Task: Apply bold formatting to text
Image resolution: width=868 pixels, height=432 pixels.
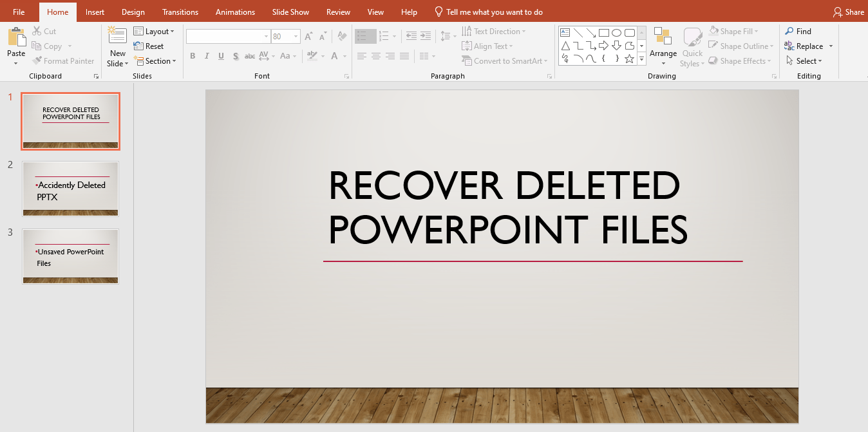Action: (192, 57)
